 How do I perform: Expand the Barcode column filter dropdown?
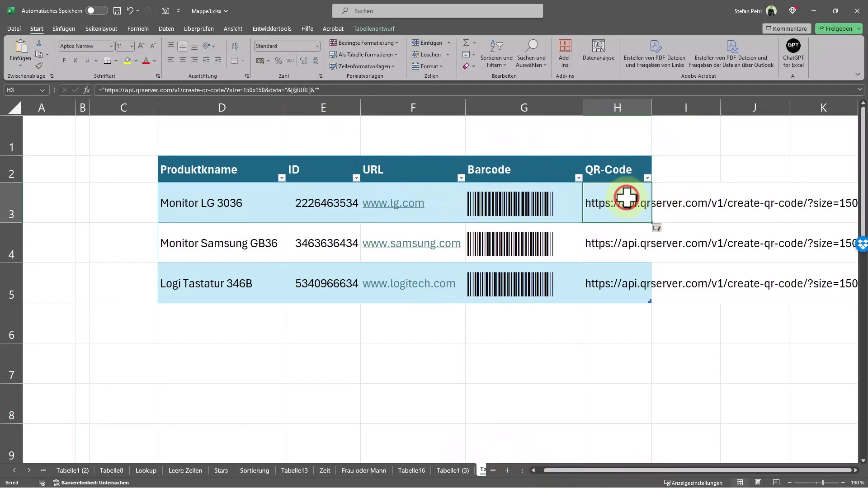tap(578, 178)
